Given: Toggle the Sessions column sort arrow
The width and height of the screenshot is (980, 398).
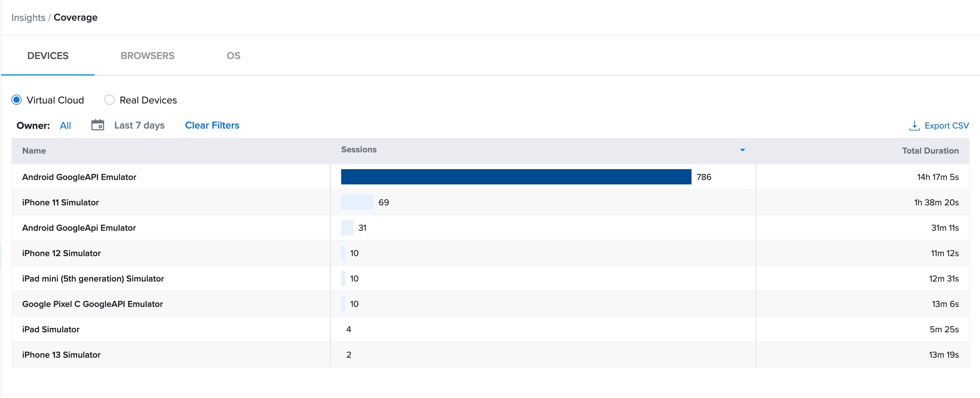Looking at the screenshot, I should 742,150.
